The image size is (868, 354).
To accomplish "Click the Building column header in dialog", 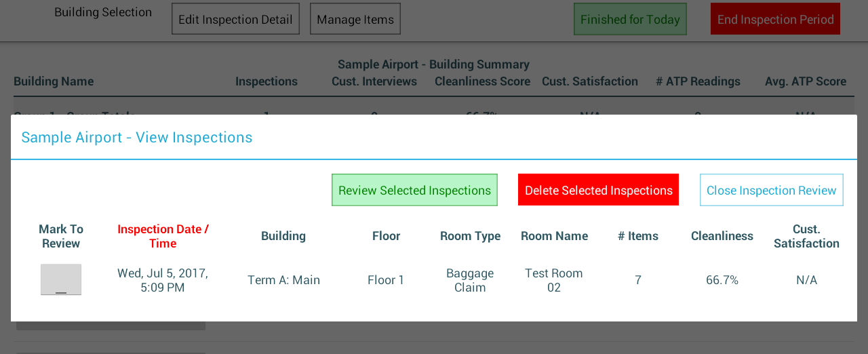I will (x=283, y=236).
